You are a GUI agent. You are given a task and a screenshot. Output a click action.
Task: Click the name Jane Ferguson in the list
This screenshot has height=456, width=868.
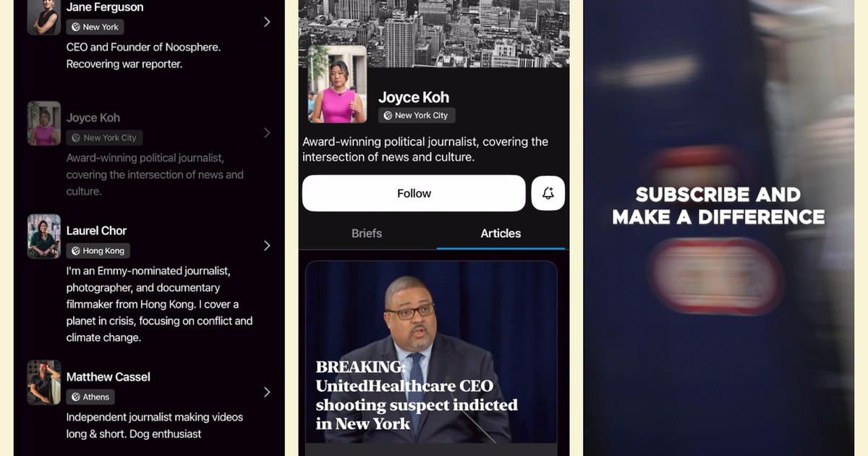pos(105,7)
